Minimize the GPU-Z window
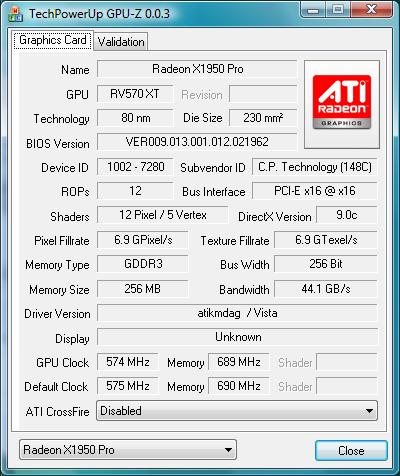This screenshot has width=400, height=476. [312, 10]
